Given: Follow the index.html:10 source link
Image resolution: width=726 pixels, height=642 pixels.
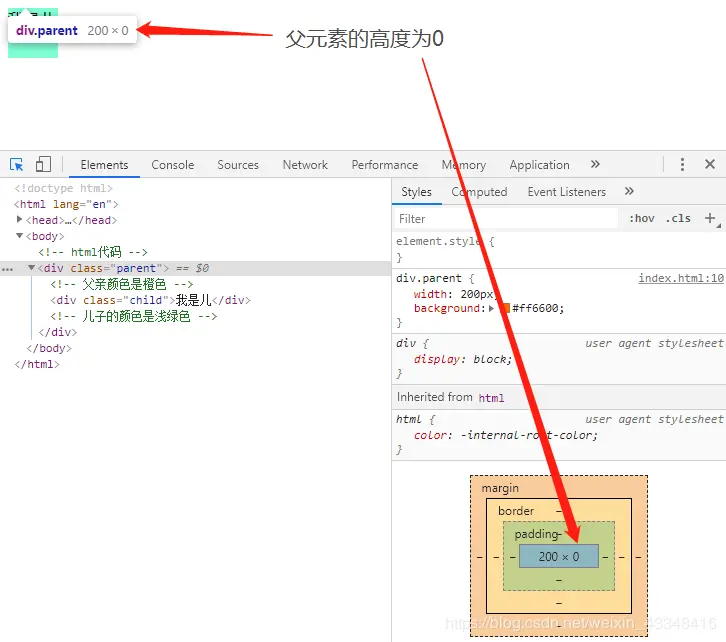Looking at the screenshot, I should (681, 278).
